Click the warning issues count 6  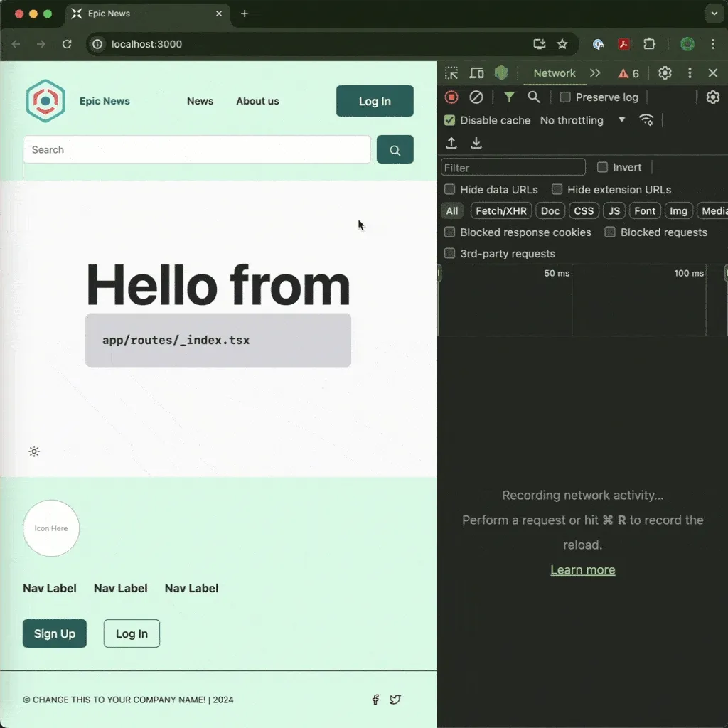coord(628,73)
